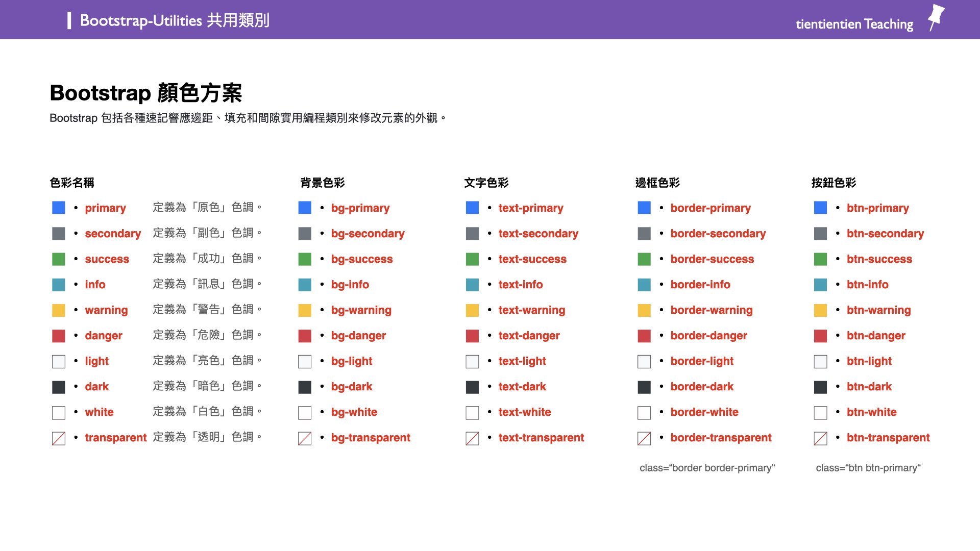Click the btn-dark label
This screenshot has width=980, height=551.
869,386
